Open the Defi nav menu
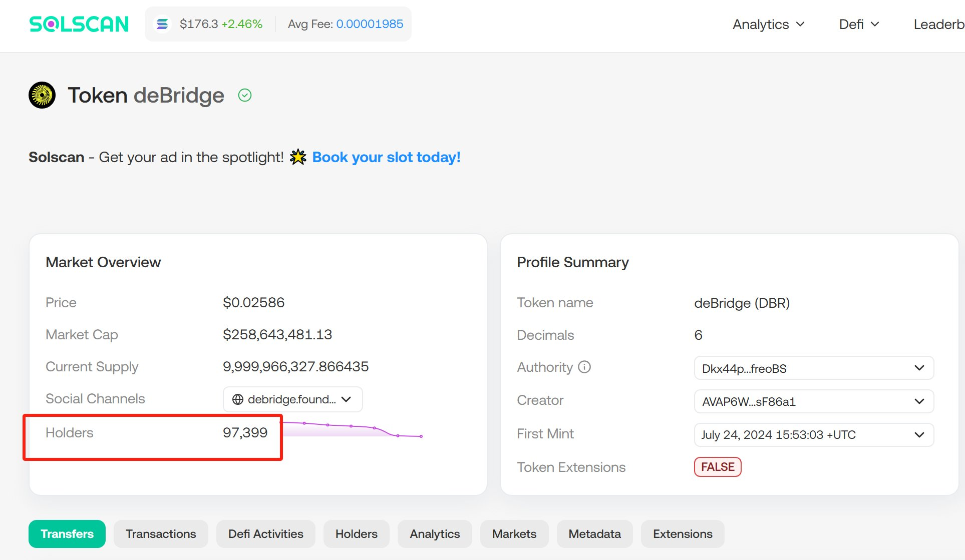 pos(858,24)
